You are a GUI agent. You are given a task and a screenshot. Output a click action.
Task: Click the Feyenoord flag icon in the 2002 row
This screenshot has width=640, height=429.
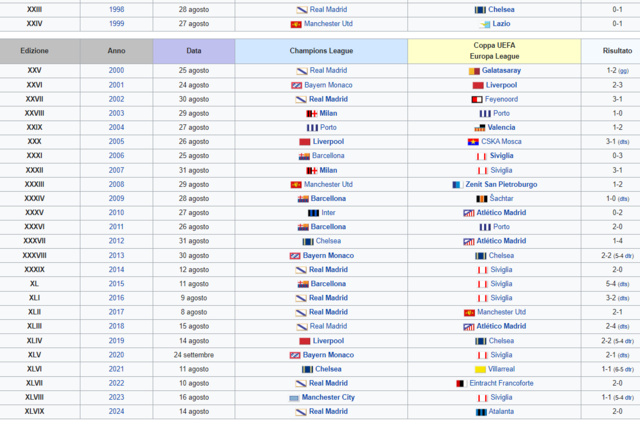(477, 100)
